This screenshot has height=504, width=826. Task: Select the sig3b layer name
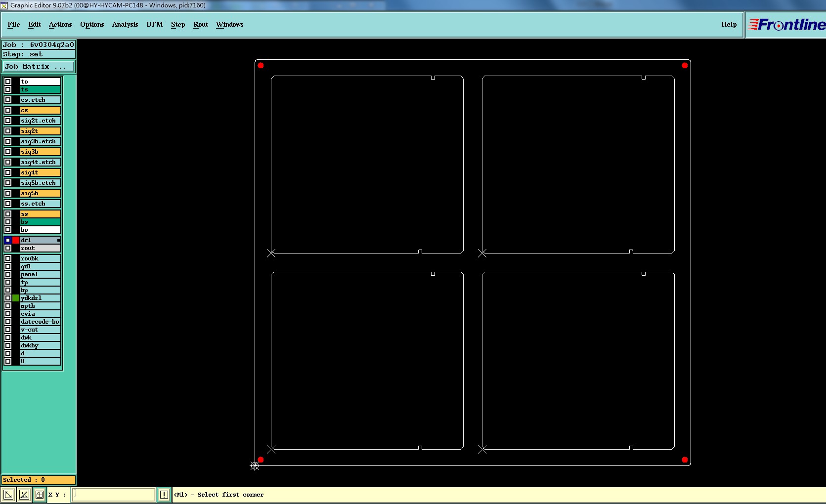[x=41, y=152]
